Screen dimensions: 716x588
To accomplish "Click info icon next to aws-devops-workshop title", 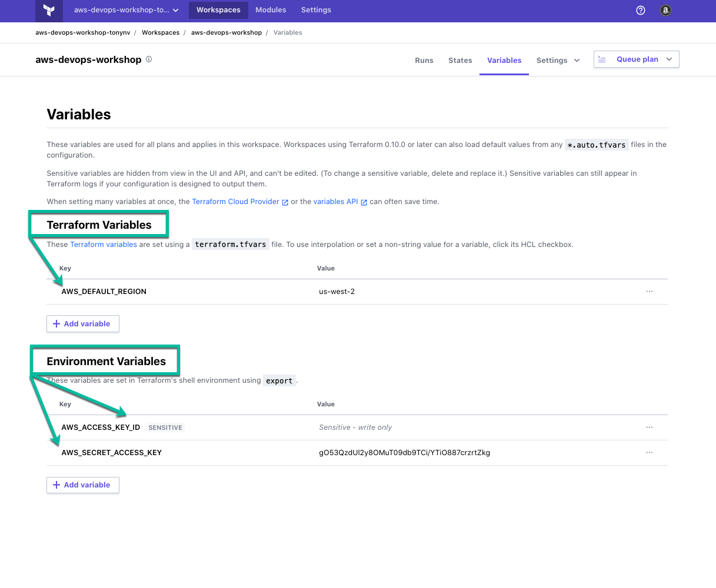I will click(149, 59).
